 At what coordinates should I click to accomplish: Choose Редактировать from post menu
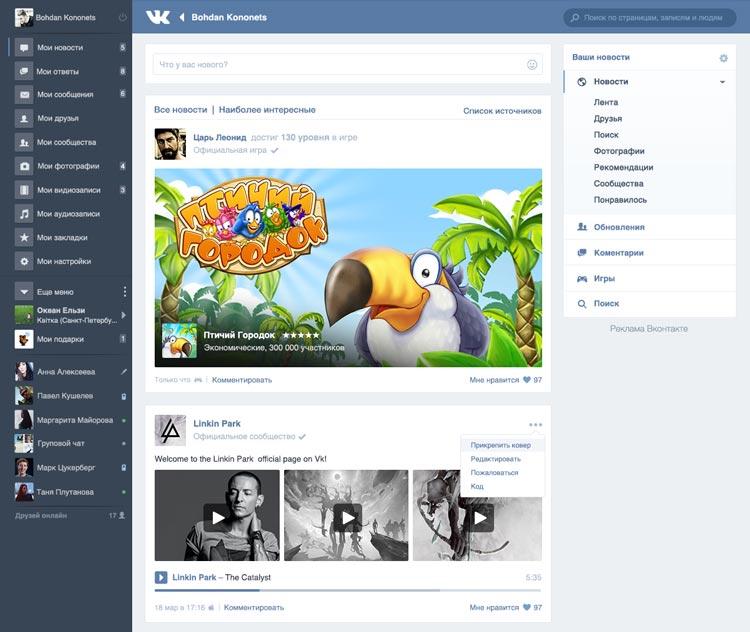tap(496, 459)
